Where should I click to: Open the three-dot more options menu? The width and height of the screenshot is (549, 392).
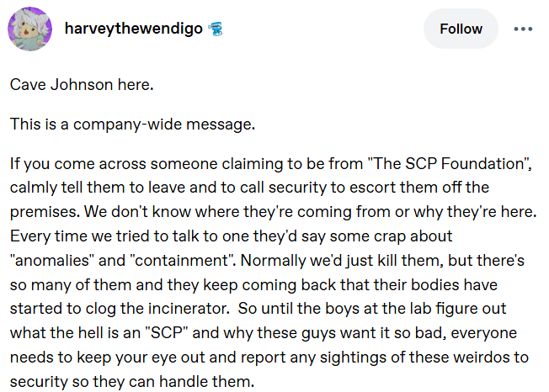(523, 29)
